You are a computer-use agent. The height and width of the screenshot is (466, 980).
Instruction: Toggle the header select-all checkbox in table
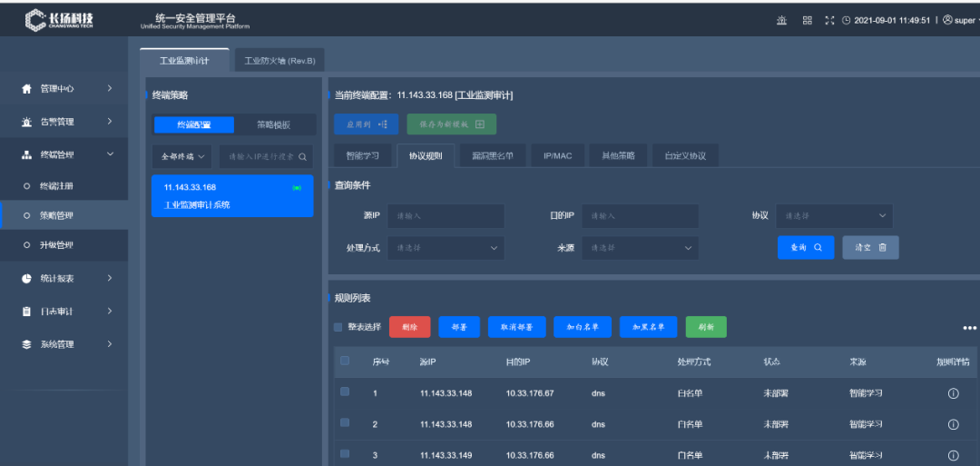345,362
